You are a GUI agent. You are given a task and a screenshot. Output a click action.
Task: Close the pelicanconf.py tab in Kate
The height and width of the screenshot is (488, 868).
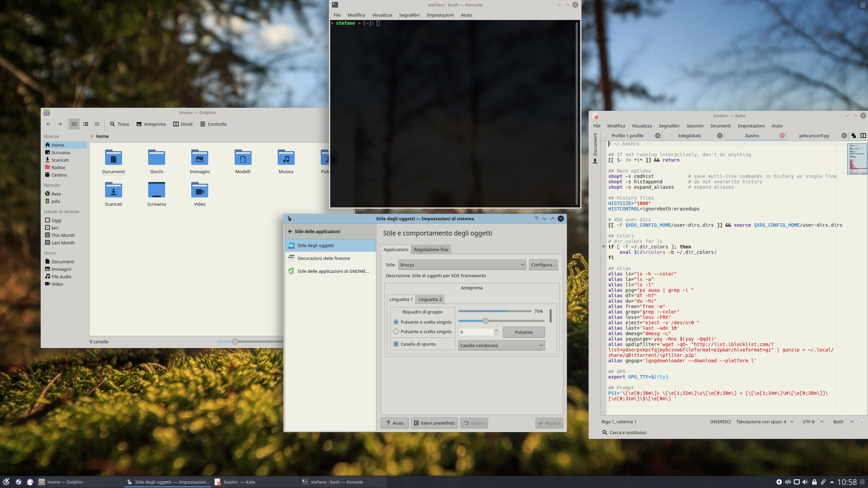pyautogui.click(x=844, y=136)
